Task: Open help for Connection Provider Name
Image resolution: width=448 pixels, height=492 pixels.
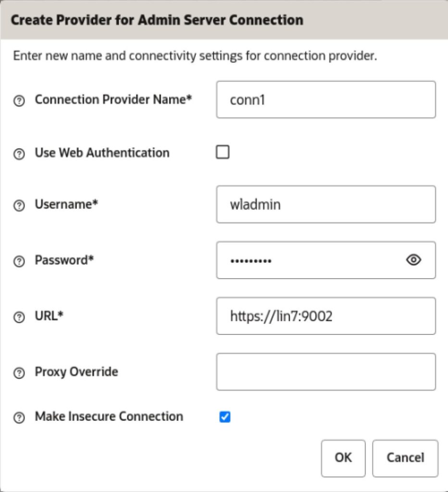Action: (x=19, y=101)
